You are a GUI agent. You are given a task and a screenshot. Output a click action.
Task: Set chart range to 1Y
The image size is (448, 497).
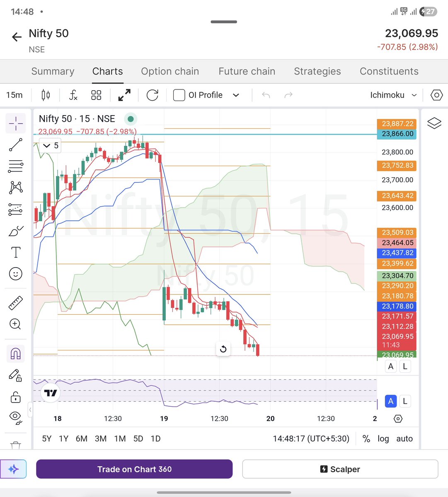[63, 439]
